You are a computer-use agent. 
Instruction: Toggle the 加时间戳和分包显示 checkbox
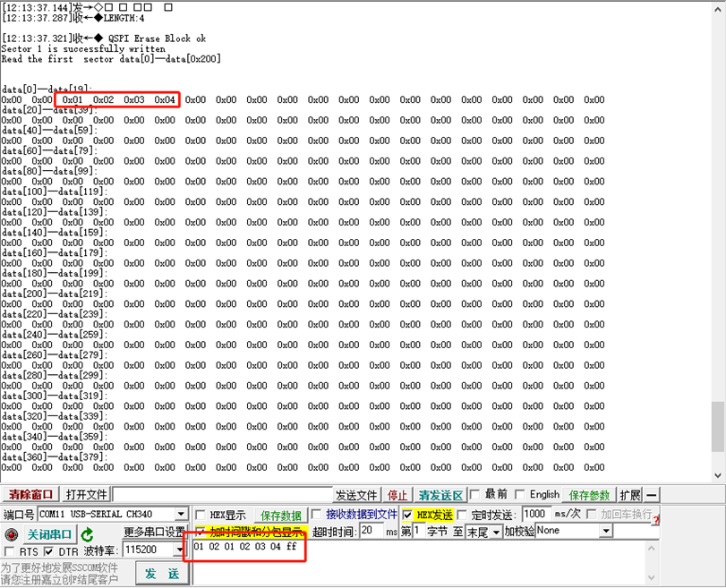click(x=201, y=531)
